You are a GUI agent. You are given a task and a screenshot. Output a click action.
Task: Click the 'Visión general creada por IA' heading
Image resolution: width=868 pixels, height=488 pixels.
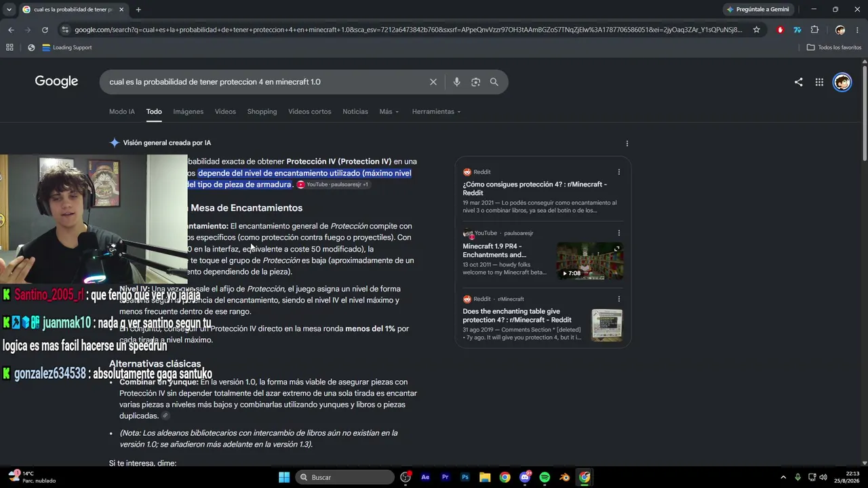(x=167, y=143)
